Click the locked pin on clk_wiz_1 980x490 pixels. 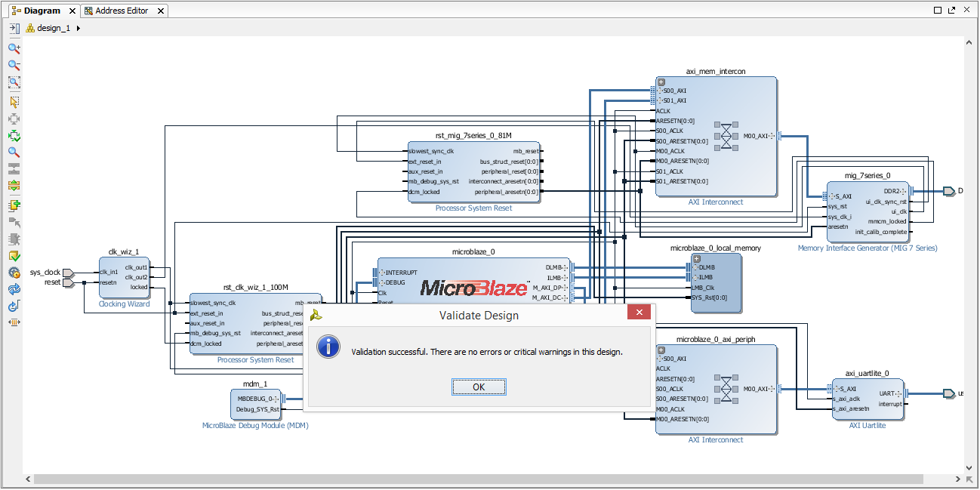139,287
